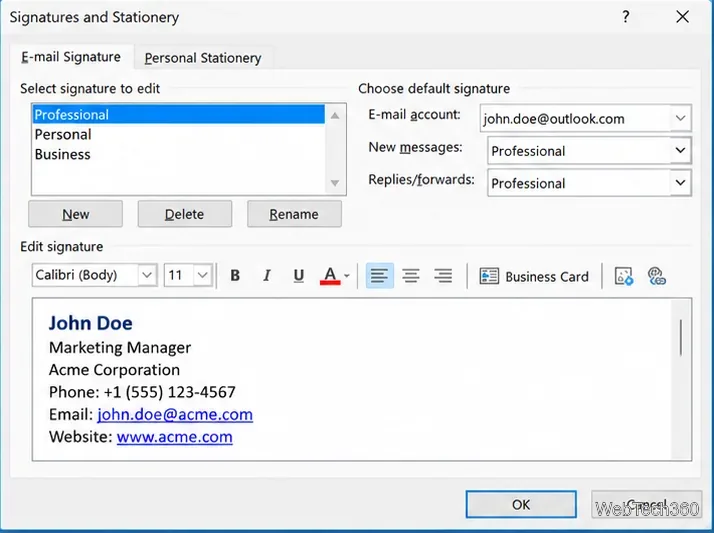Insert hyperlink icon in signature toolbar
The image size is (714, 533).
pos(657,276)
